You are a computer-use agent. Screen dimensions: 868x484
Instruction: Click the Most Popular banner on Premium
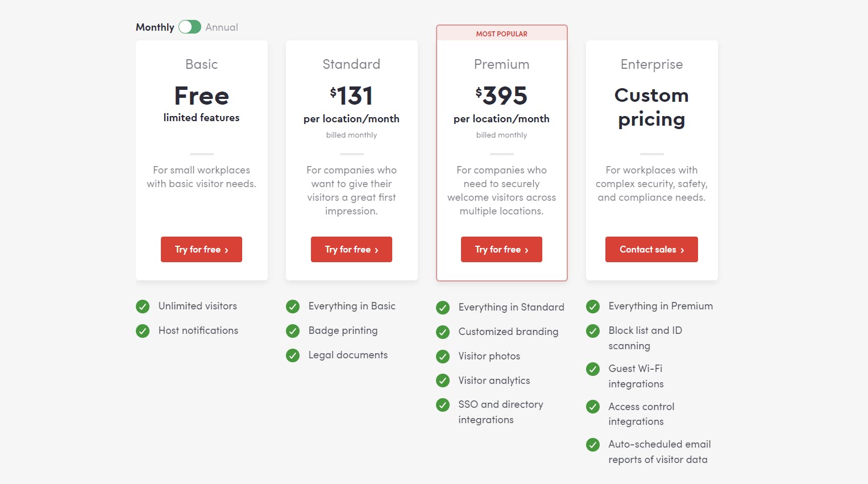[501, 34]
